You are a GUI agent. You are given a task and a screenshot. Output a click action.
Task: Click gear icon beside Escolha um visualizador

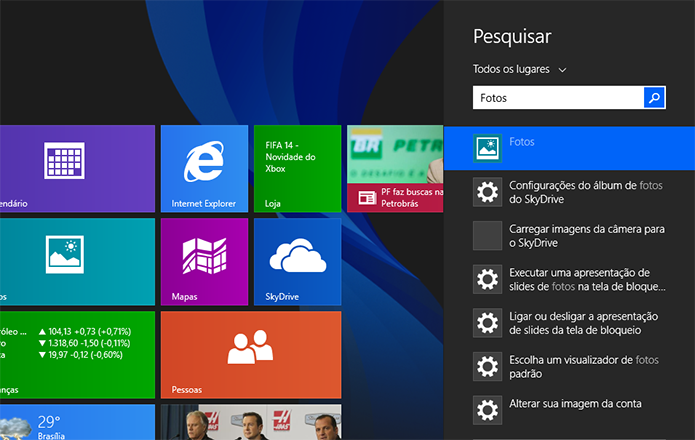pyautogui.click(x=487, y=366)
